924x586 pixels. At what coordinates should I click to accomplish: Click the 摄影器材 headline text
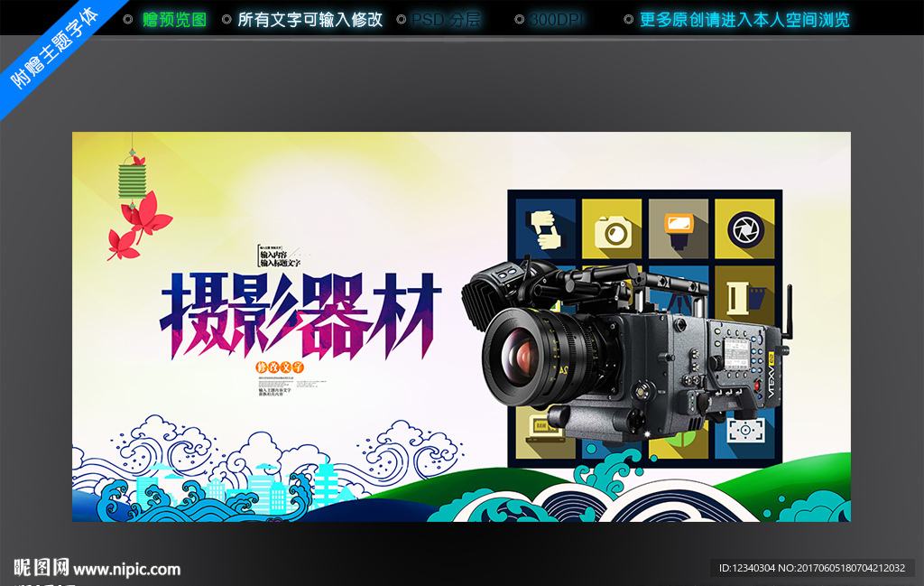click(300, 315)
